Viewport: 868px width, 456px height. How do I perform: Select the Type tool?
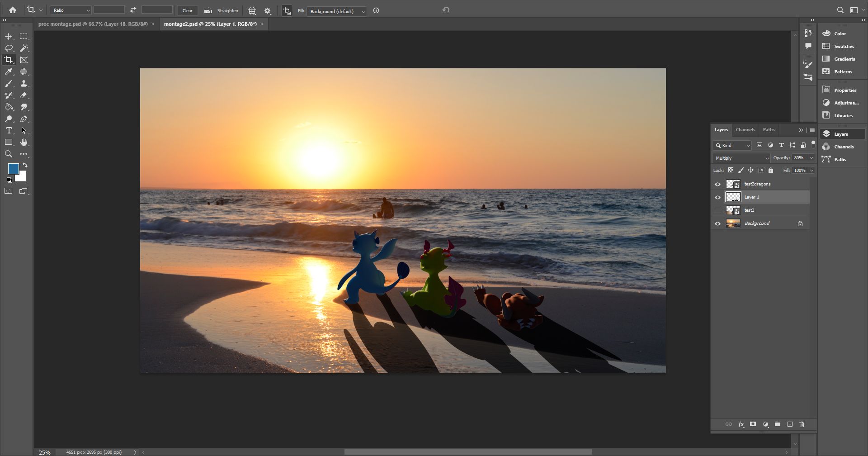tap(9, 131)
